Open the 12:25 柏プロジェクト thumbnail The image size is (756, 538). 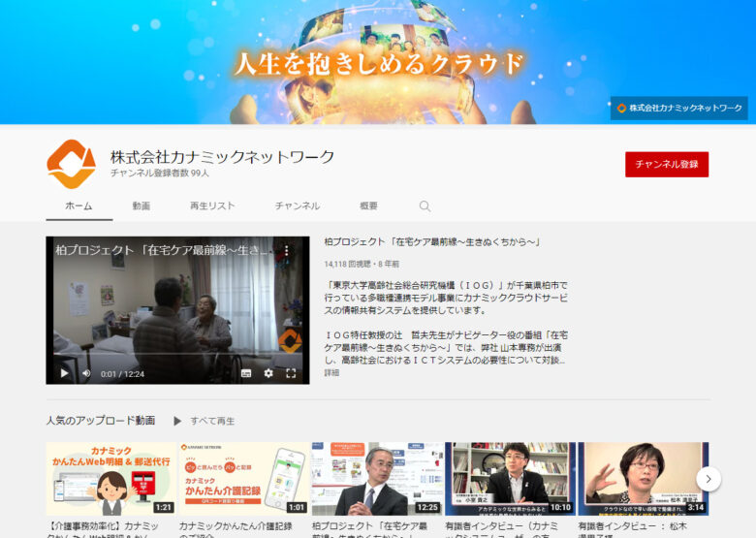point(377,479)
